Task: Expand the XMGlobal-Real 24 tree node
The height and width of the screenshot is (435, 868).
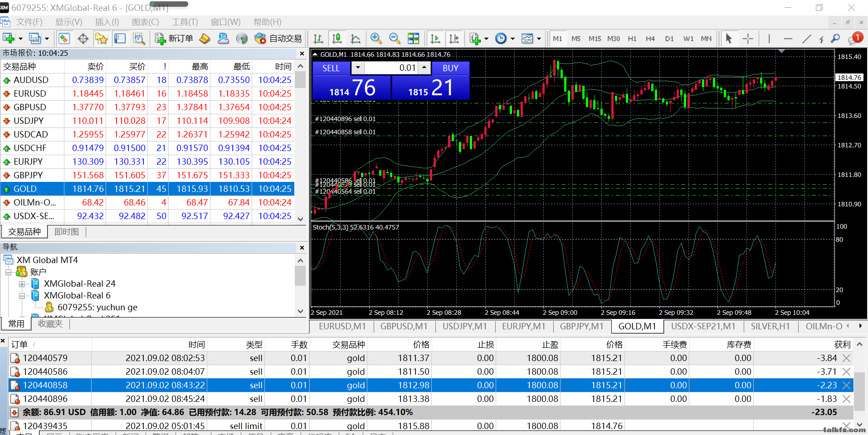Action: pyautogui.click(x=22, y=284)
